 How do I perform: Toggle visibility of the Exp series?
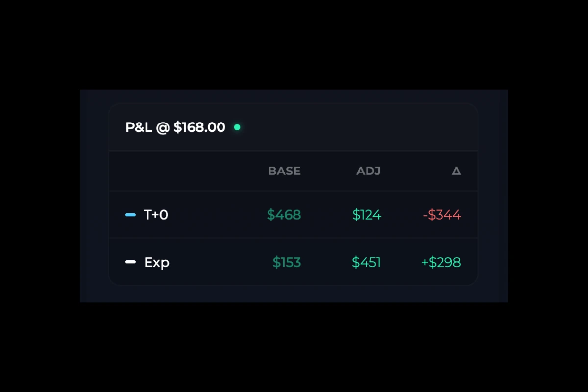[129, 262]
